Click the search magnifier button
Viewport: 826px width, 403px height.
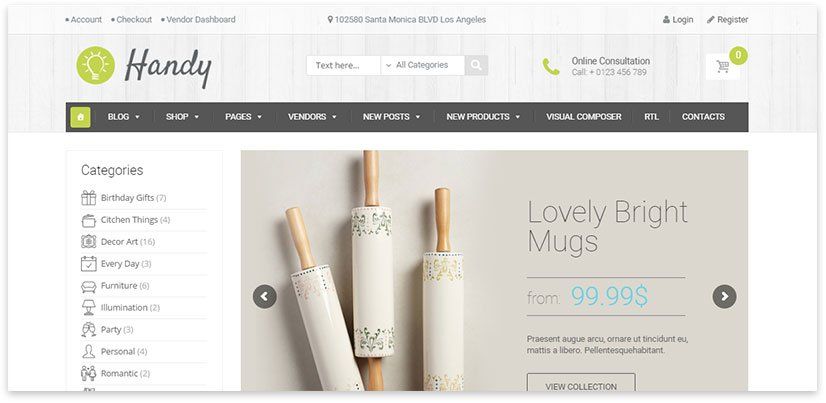tap(476, 65)
